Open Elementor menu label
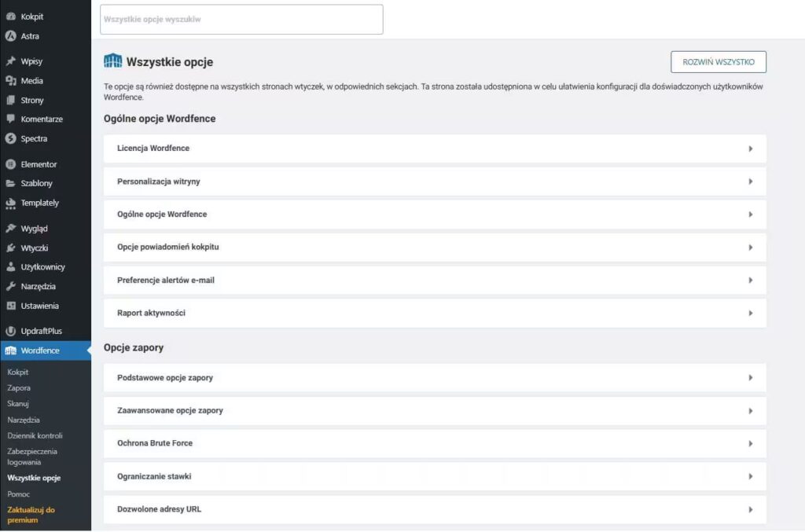 [39, 164]
